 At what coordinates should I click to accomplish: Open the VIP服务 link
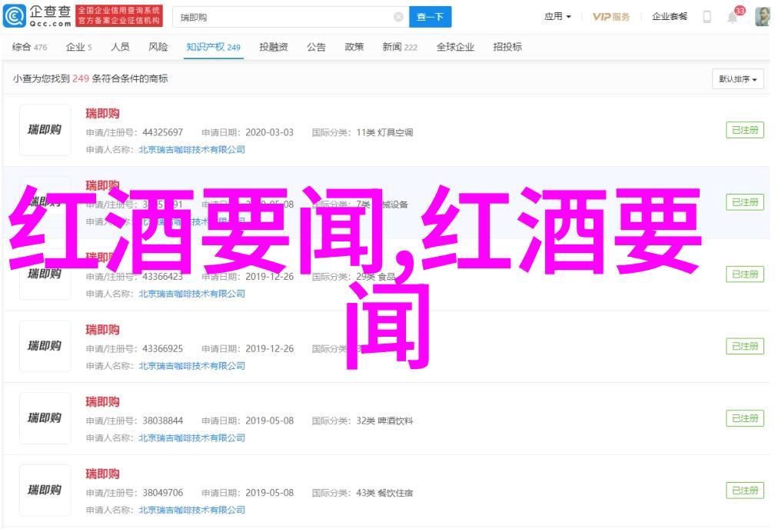(611, 17)
